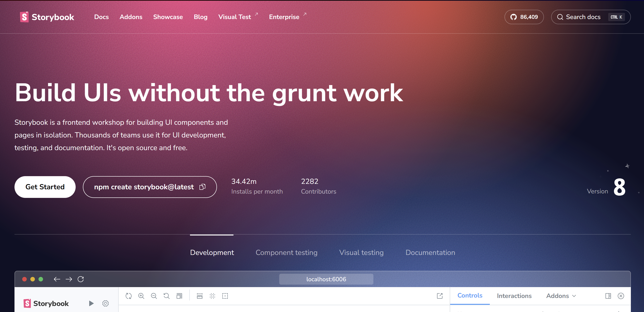Select the Development tab

(x=212, y=252)
